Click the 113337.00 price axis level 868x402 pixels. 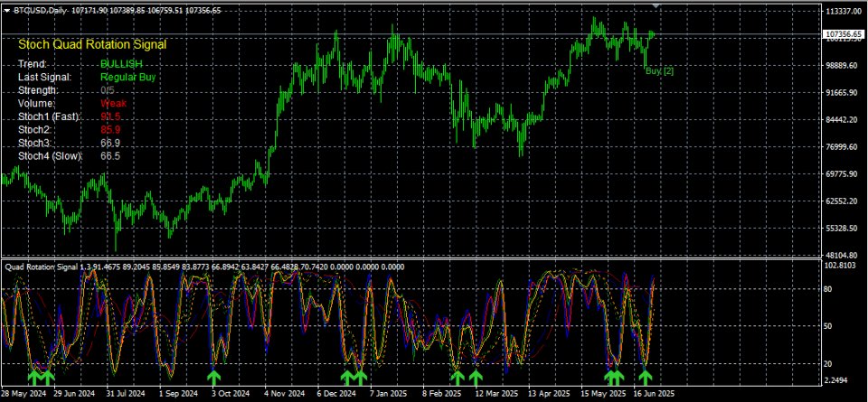(x=844, y=12)
